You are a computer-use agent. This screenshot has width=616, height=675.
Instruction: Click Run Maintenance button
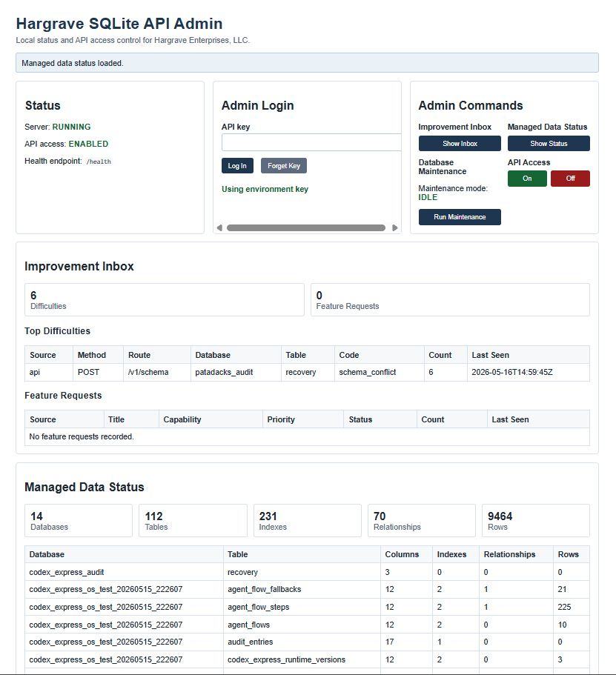460,217
